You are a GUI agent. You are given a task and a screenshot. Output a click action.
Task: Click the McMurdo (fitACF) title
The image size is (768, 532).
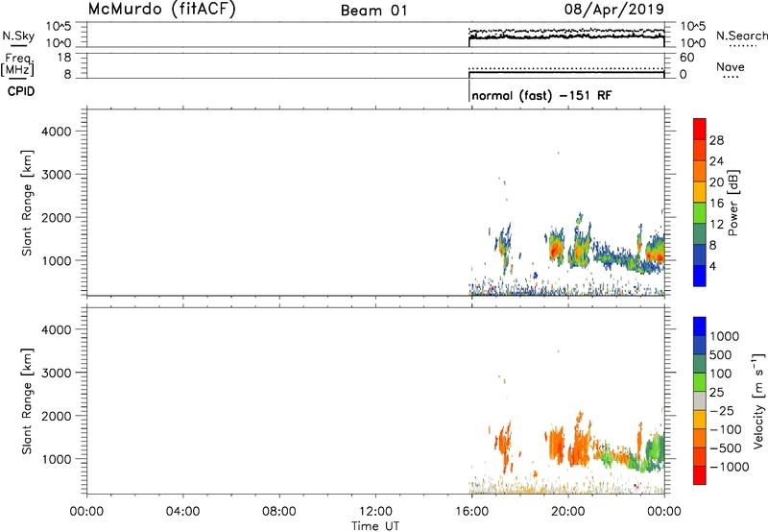[161, 9]
